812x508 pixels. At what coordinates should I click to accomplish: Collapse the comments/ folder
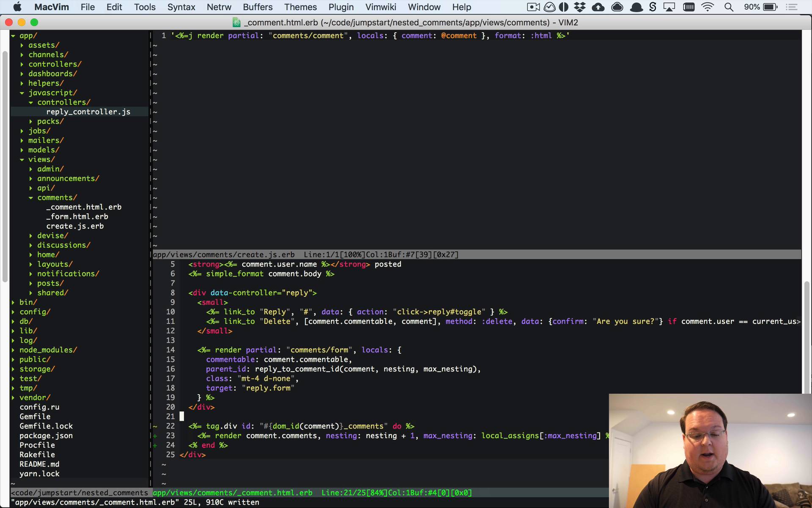click(32, 197)
